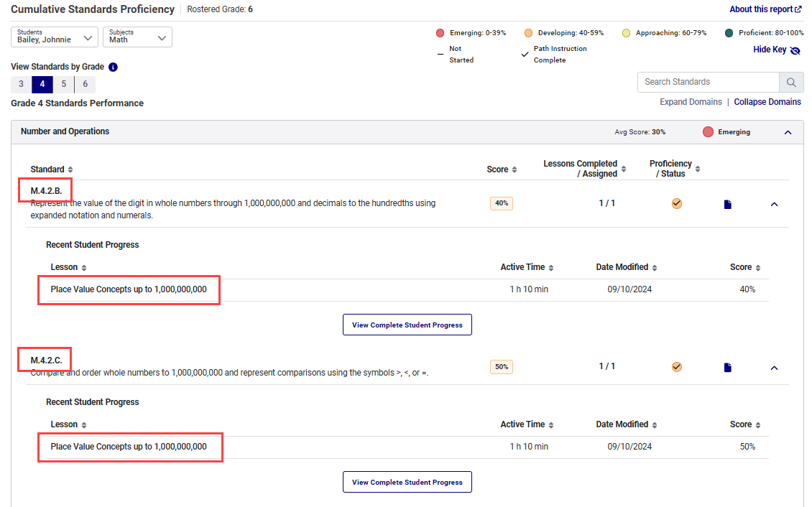The width and height of the screenshot is (812, 507).
Task: Collapse the Number and Operations domain
Action: tap(788, 132)
